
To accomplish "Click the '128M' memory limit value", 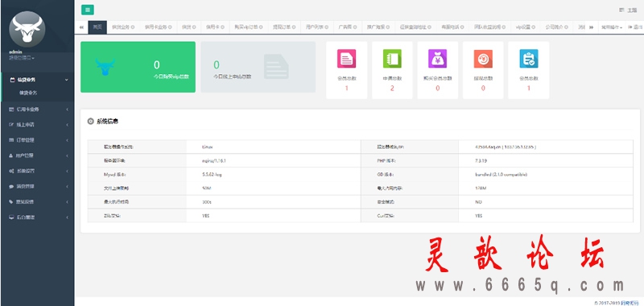I will 480,188.
